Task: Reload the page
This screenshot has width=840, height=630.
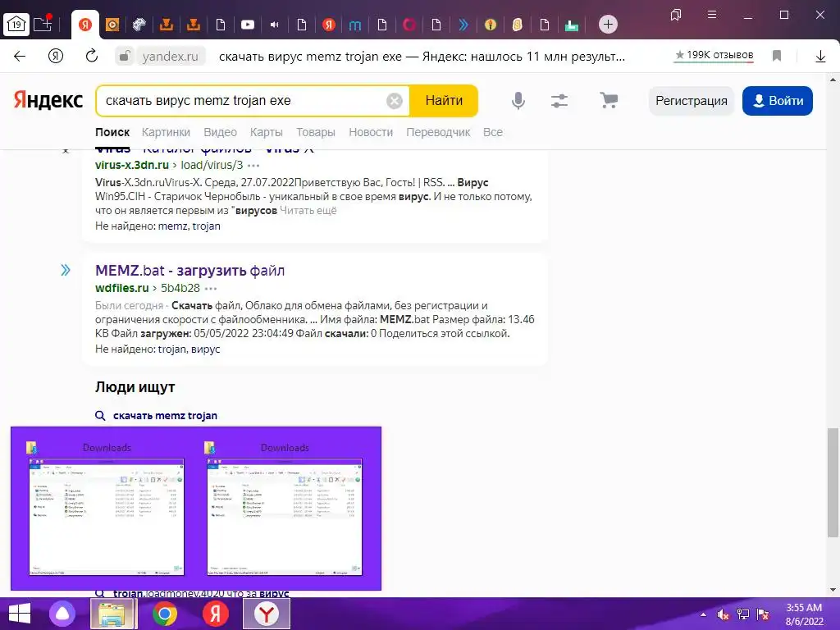Action: tap(92, 56)
